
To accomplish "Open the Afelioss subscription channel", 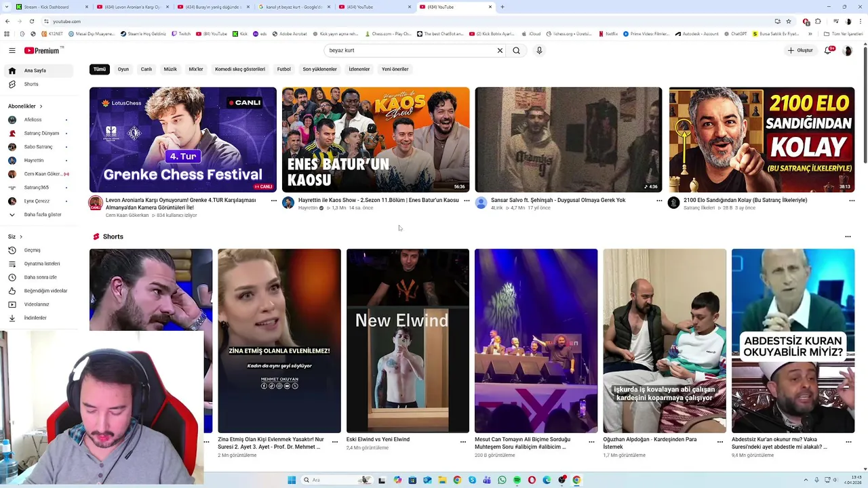I will 39,120.
